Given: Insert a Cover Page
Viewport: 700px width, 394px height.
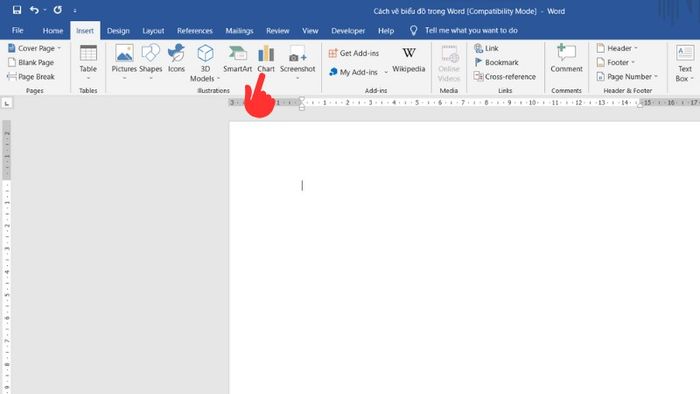Looking at the screenshot, I should click(34, 48).
